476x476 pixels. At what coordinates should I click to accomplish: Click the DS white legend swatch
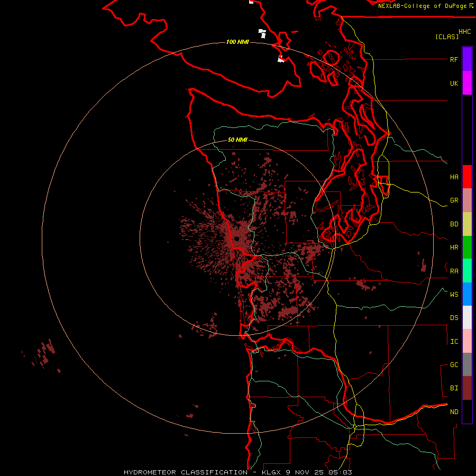467,317
